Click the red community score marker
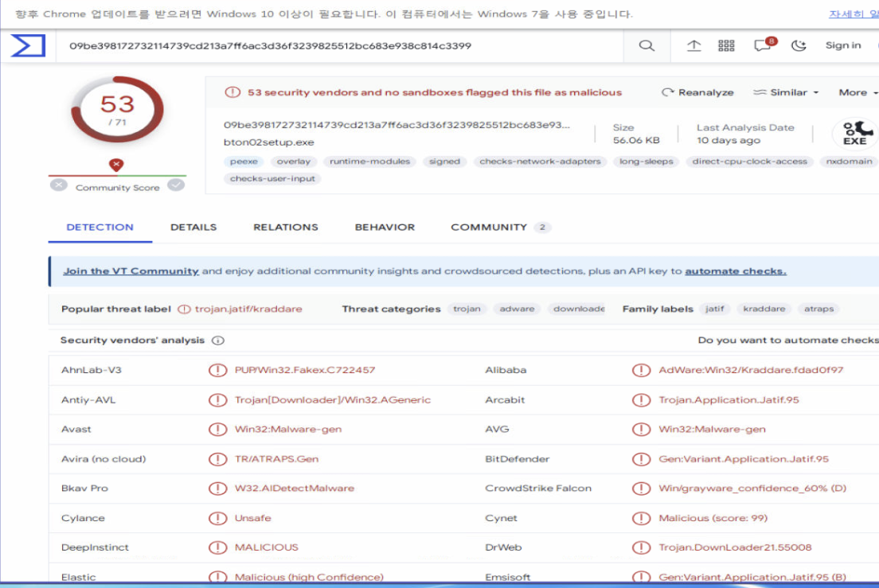 (x=116, y=165)
